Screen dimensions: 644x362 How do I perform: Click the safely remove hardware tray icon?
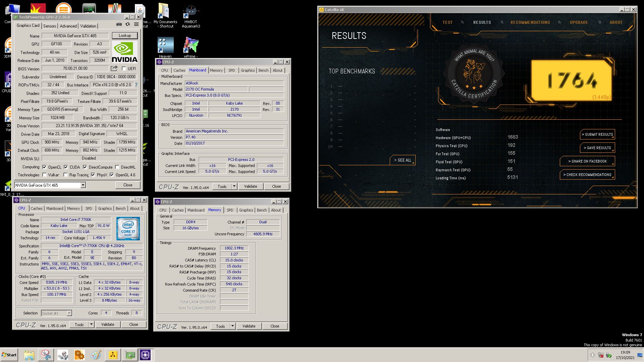[608, 355]
